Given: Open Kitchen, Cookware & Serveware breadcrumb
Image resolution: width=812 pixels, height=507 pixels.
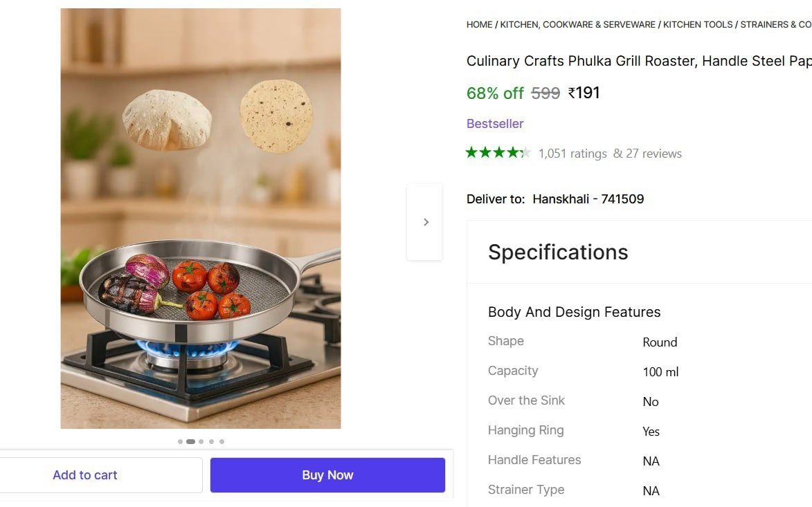Looking at the screenshot, I should [x=578, y=24].
